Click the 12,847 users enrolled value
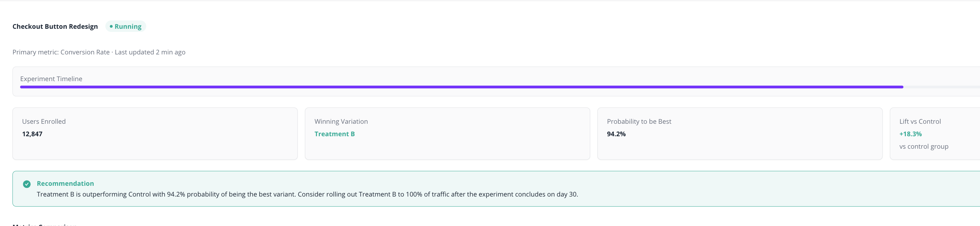 click(x=32, y=134)
